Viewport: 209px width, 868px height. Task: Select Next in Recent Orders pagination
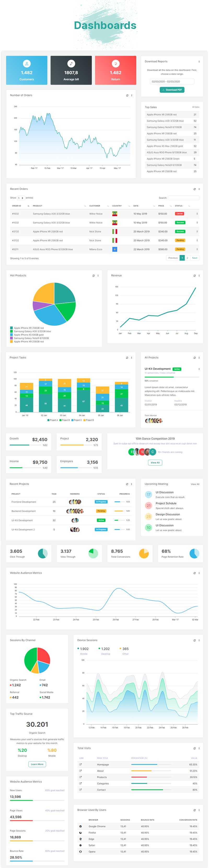click(x=195, y=258)
